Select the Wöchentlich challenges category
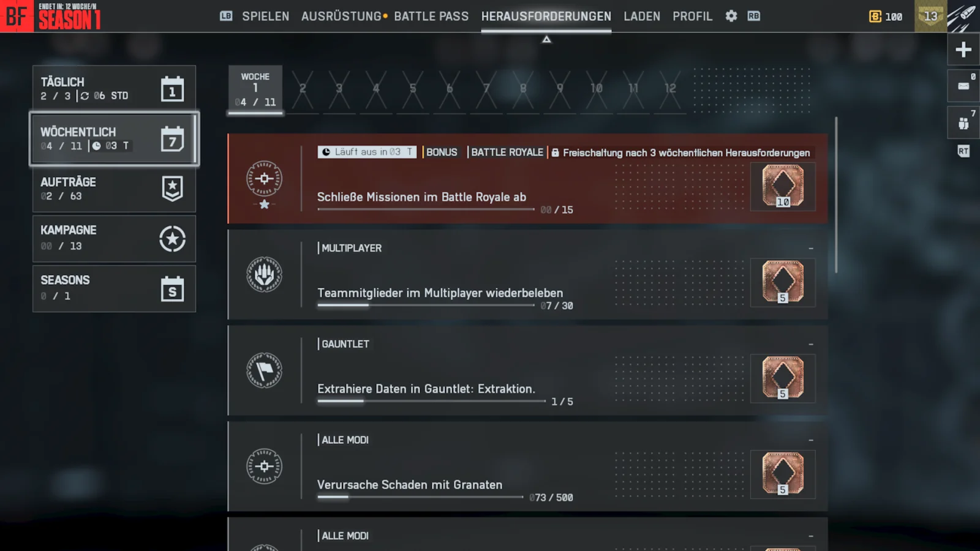 [114, 139]
